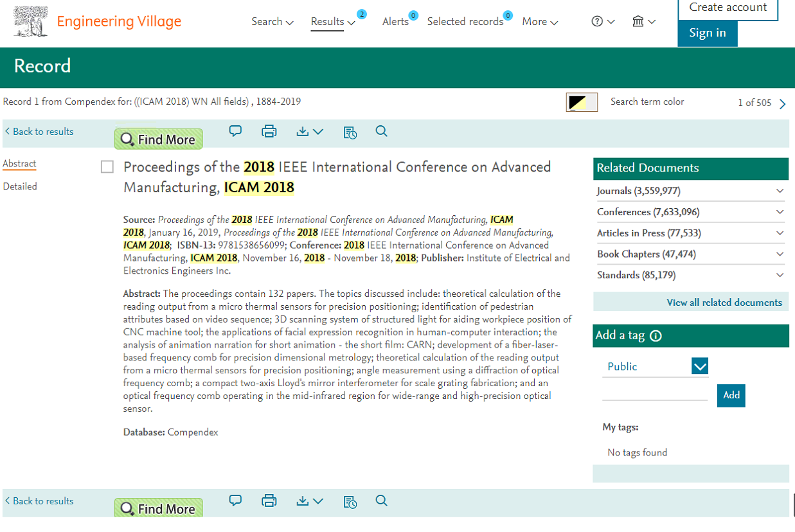
Task: Open the top download icon menu
Action: (310, 132)
